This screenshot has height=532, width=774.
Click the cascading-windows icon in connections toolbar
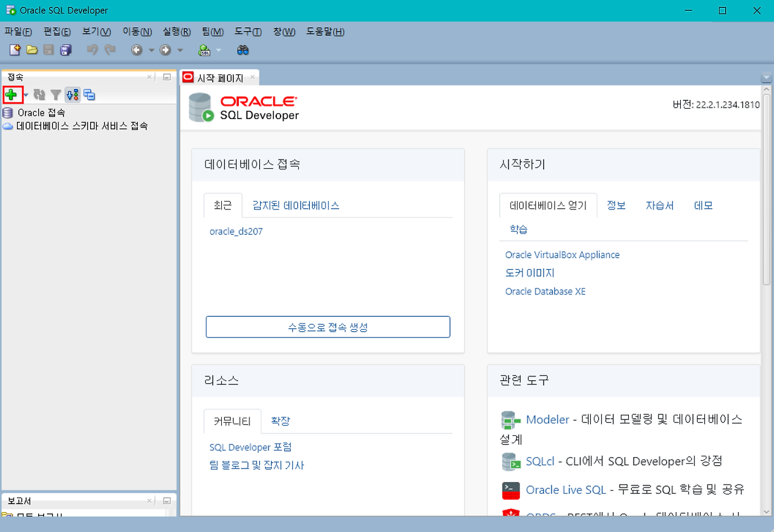89,95
